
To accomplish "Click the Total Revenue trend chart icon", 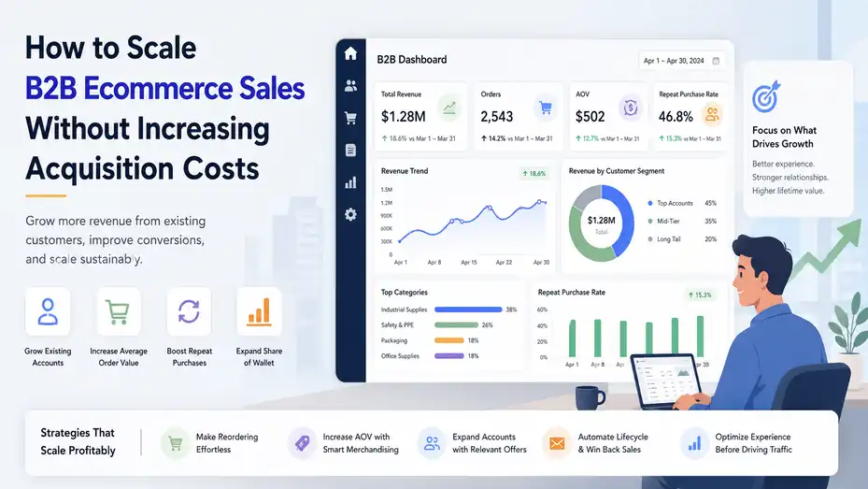I will 449,108.
